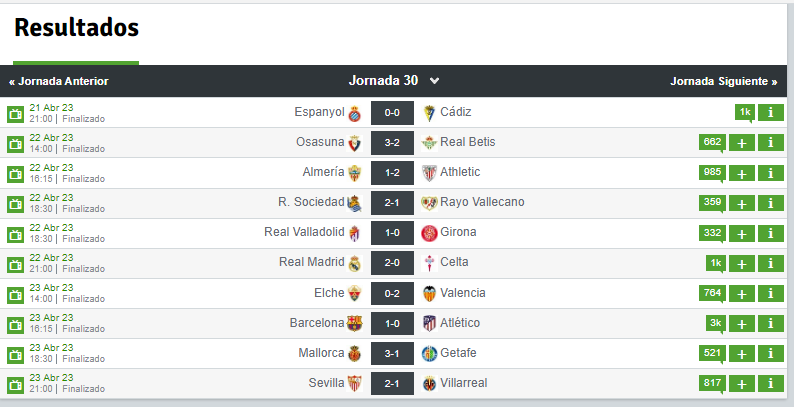Viewport: 794px width, 407px height.
Task: Click the 3k comments badge for Barcelona match
Action: click(x=715, y=323)
